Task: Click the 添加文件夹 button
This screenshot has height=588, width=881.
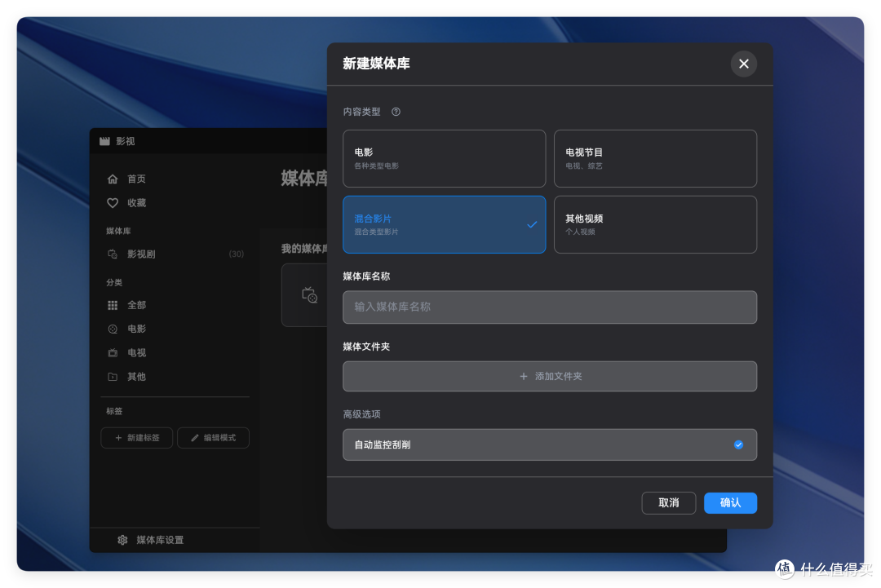Action: click(550, 376)
